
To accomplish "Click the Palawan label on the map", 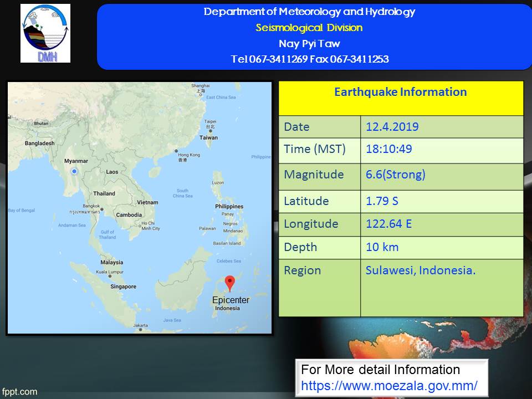I will pos(207,228).
